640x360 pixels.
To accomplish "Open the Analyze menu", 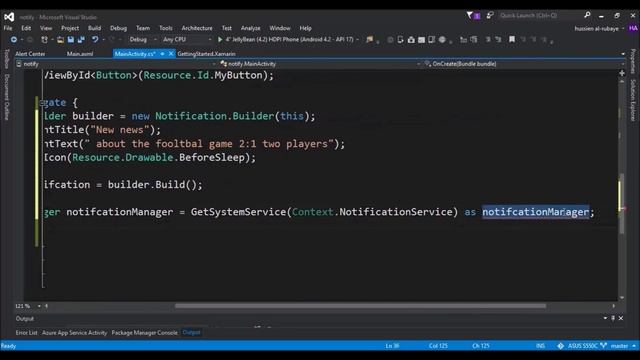I will pos(251,28).
